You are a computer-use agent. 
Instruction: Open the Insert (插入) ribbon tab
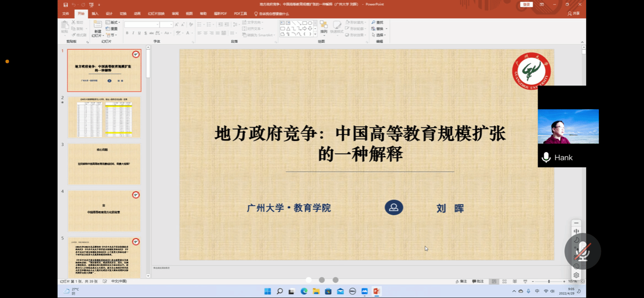[95, 14]
